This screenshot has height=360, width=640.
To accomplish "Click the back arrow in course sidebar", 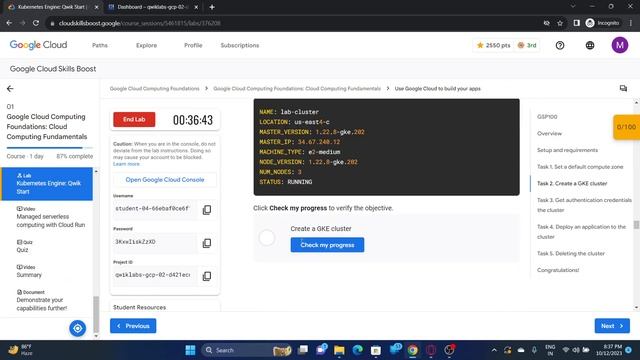I will pos(10,89).
